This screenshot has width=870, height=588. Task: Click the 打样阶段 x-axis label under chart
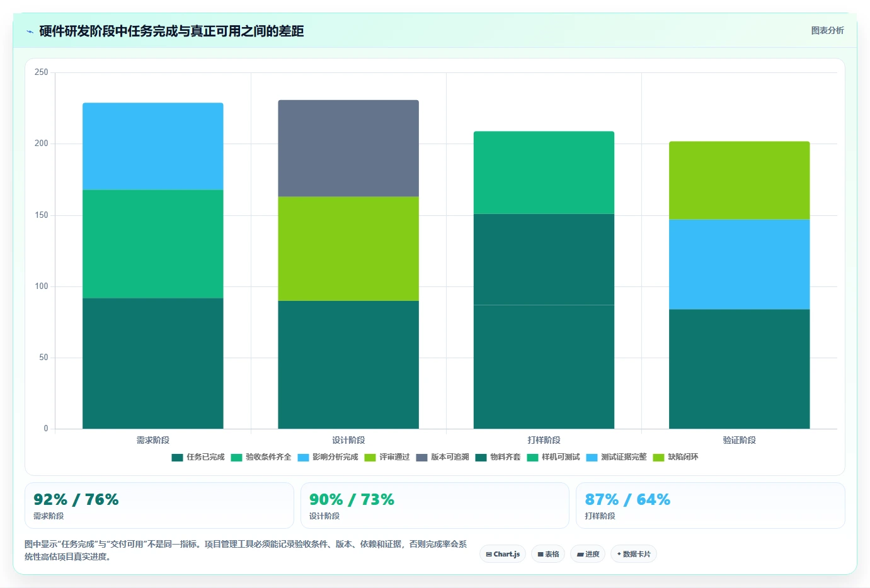tap(544, 440)
